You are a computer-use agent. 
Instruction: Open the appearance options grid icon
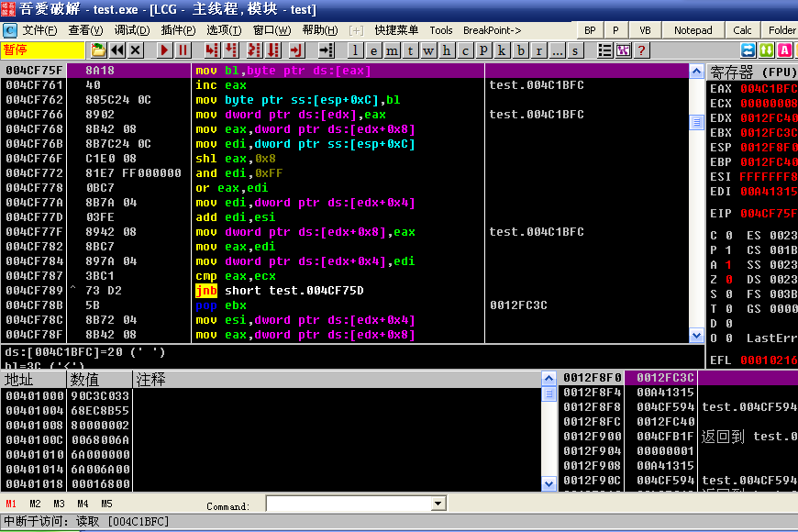(x=623, y=50)
